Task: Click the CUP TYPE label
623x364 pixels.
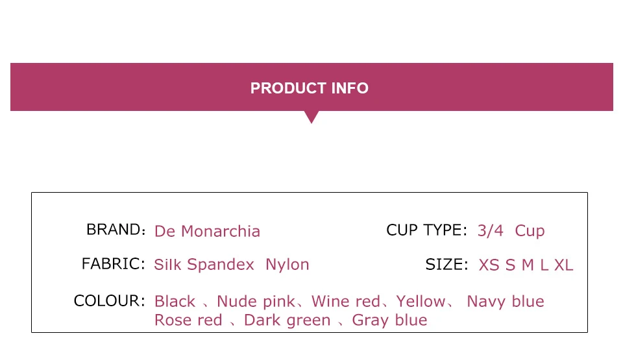Action: tap(426, 230)
